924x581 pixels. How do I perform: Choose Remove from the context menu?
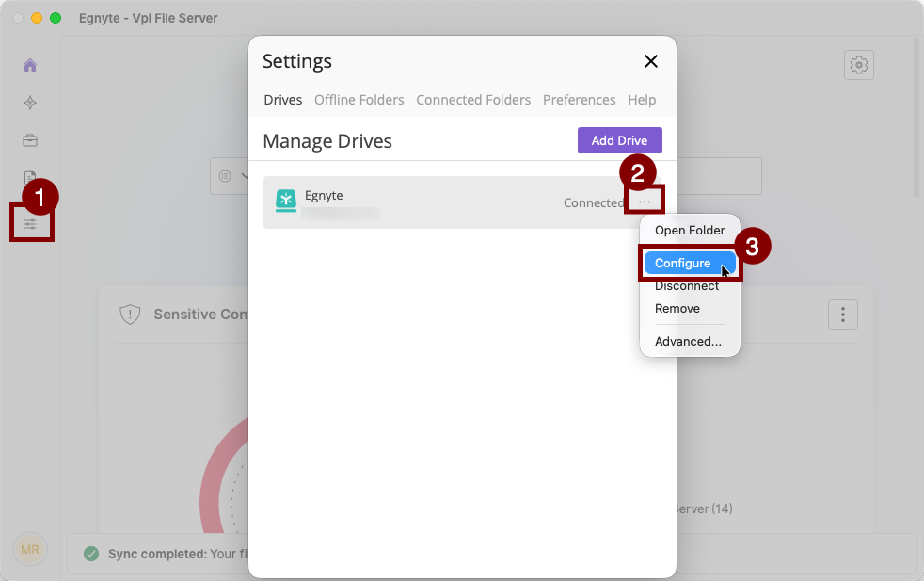tap(690, 309)
